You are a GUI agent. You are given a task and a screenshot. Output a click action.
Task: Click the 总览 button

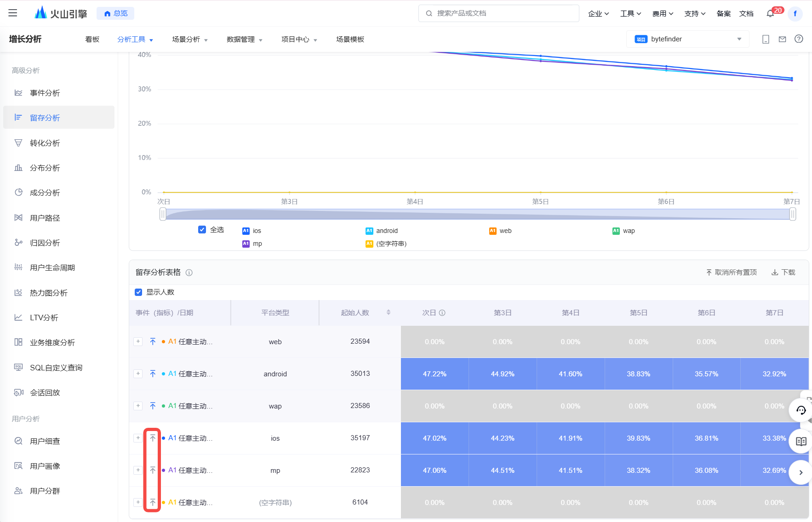coord(115,13)
